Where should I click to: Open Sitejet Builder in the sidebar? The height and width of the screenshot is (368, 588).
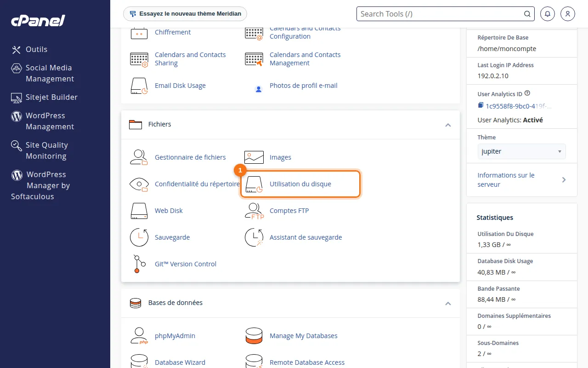(x=44, y=97)
